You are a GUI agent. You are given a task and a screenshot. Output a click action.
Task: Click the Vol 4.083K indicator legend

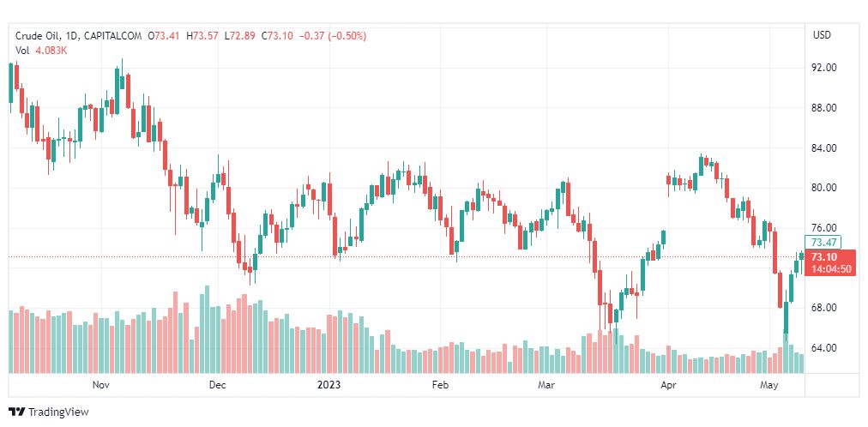pyautogui.click(x=41, y=51)
